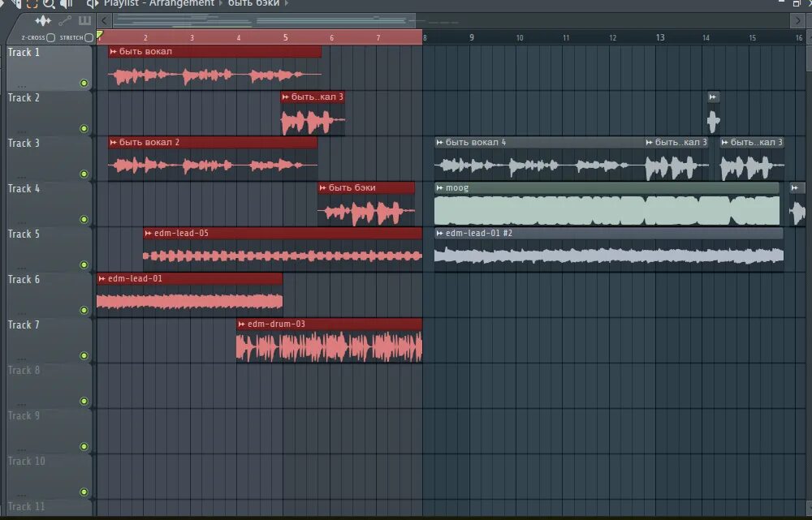The width and height of the screenshot is (812, 520).
Task: Click bar 9 on the timeline ruler
Action: click(x=470, y=37)
